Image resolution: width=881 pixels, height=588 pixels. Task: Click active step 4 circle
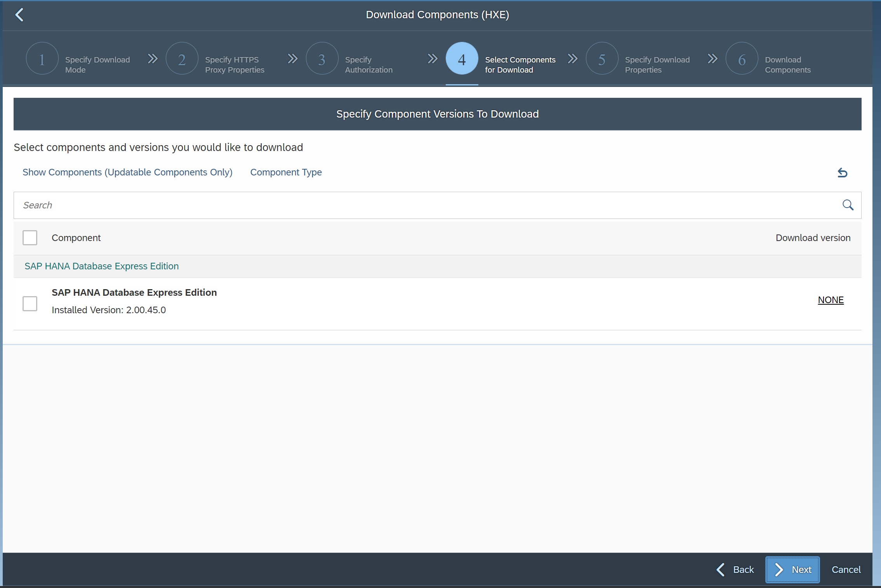pos(461,59)
